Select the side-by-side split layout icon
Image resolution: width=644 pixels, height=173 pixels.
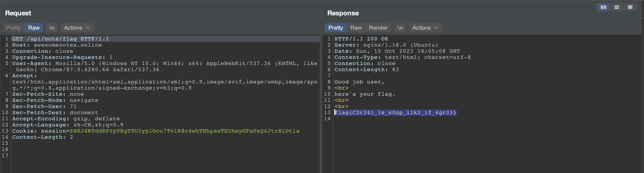tap(603, 7)
